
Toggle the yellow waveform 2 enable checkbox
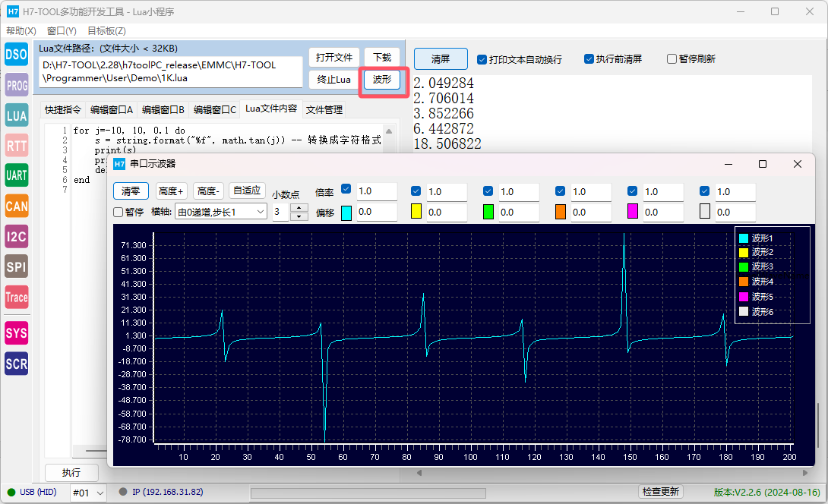[416, 191]
